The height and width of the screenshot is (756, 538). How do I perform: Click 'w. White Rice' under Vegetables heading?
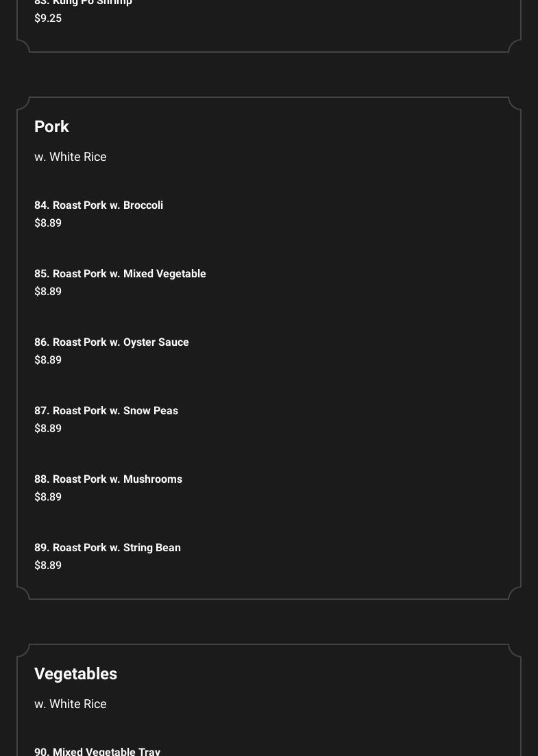(71, 704)
